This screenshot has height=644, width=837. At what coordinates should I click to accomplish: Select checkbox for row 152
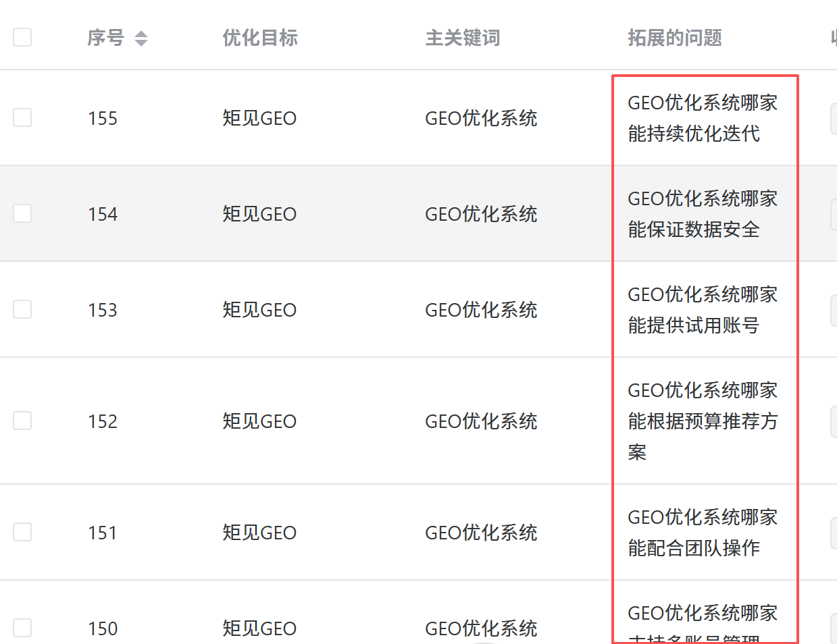pos(22,421)
